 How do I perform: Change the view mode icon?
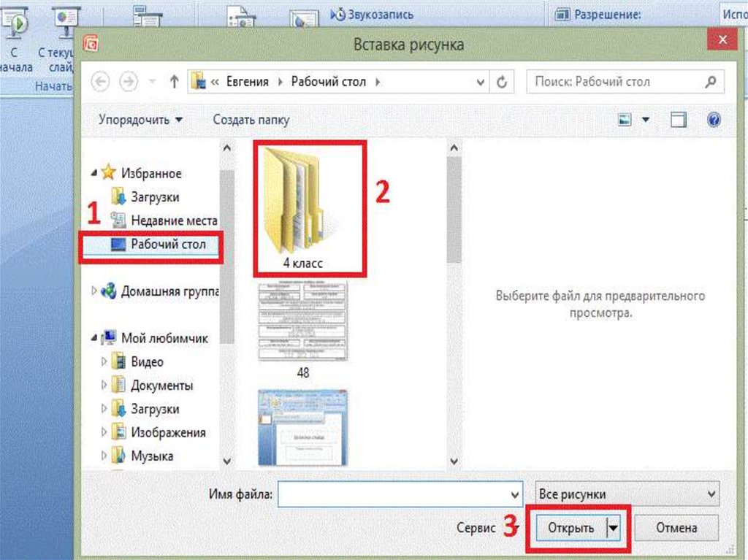625,119
